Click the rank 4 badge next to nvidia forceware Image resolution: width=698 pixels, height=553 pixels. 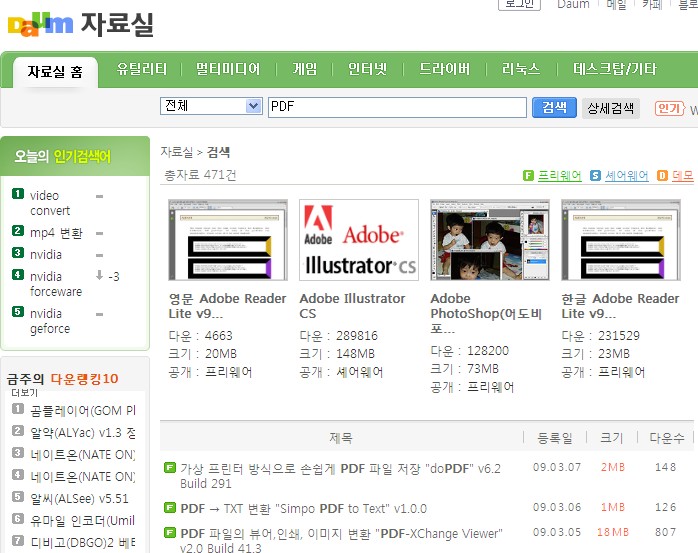(x=18, y=274)
